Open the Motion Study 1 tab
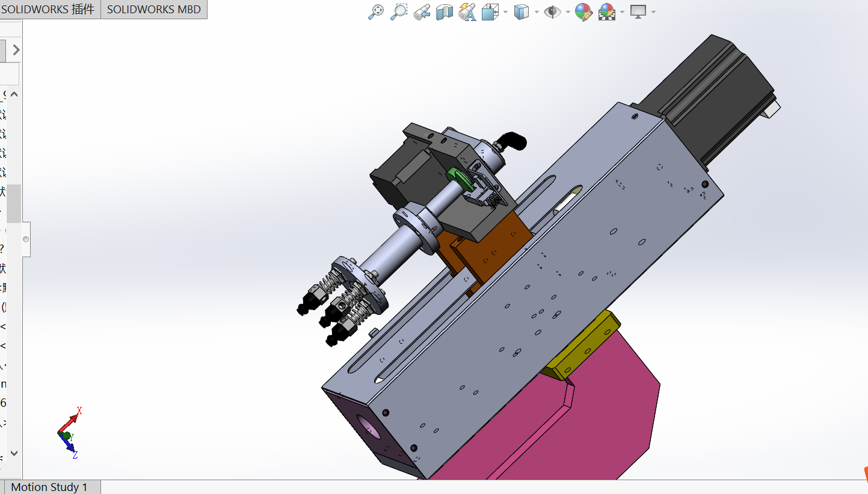868x494 pixels. (x=49, y=487)
